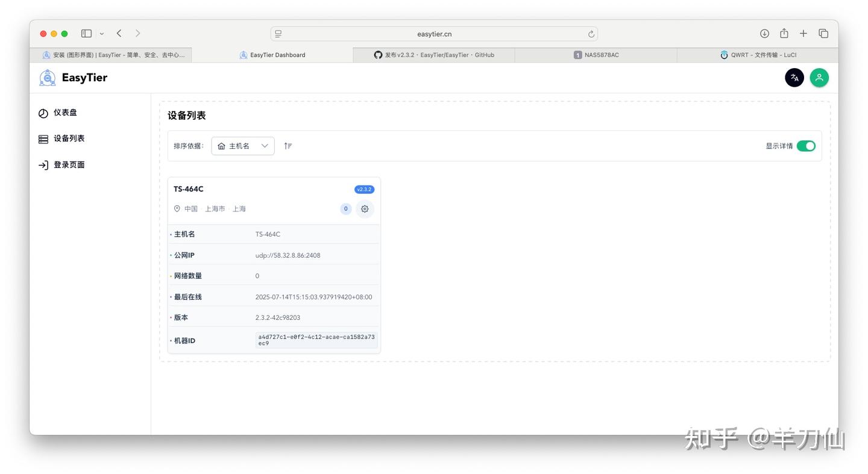Click the 中国 location text

click(x=191, y=209)
